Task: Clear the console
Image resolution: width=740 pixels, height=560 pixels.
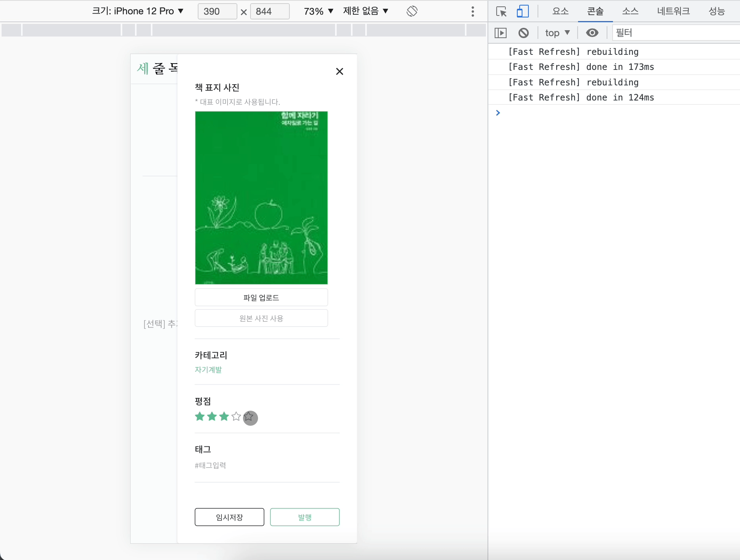Action: [524, 33]
